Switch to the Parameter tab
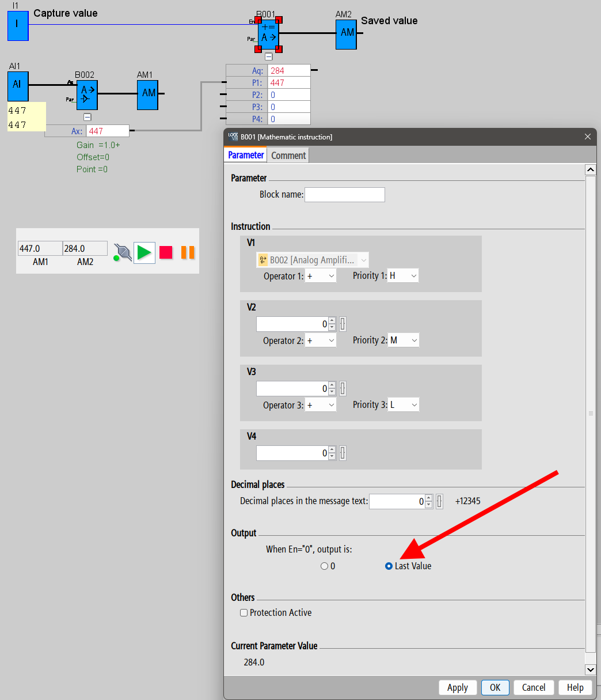Viewport: 601px width, 700px height. (246, 155)
